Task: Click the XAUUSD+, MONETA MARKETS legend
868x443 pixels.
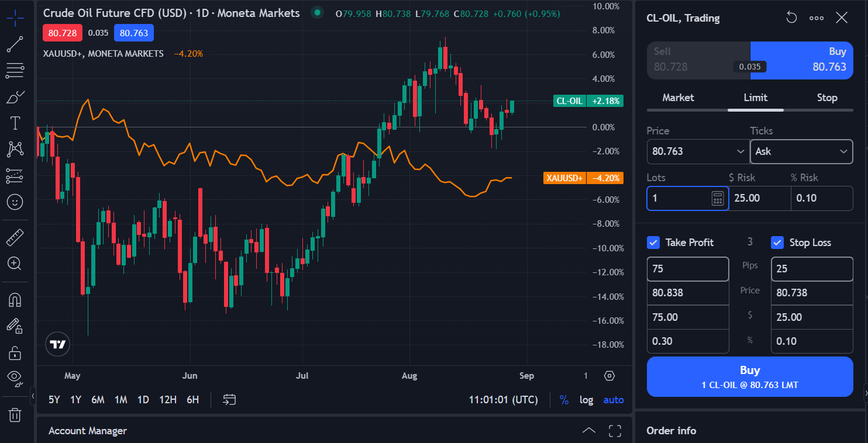Action: point(103,54)
